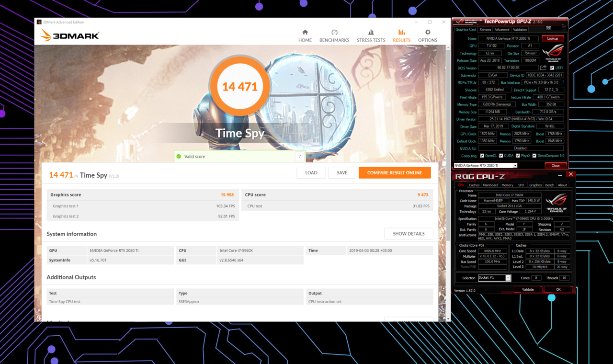The width and height of the screenshot is (613, 364).
Task: Click the OK button in CPU-Z
Action: pos(558,289)
